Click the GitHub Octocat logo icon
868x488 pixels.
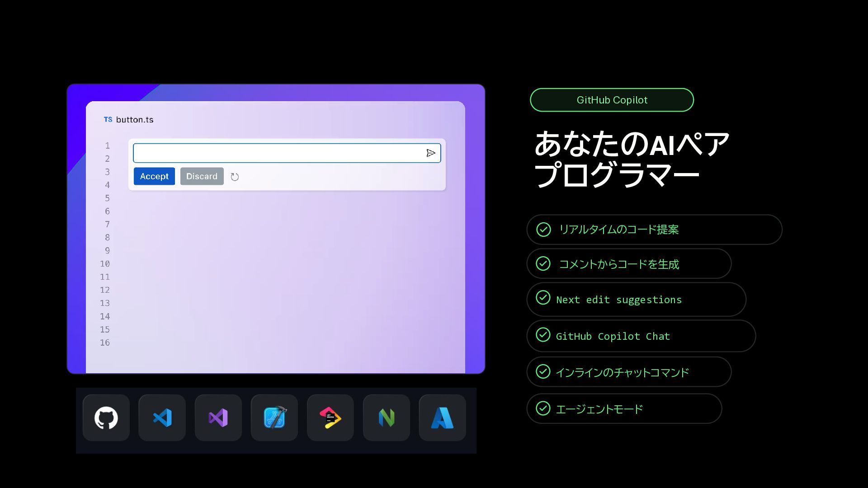(106, 418)
